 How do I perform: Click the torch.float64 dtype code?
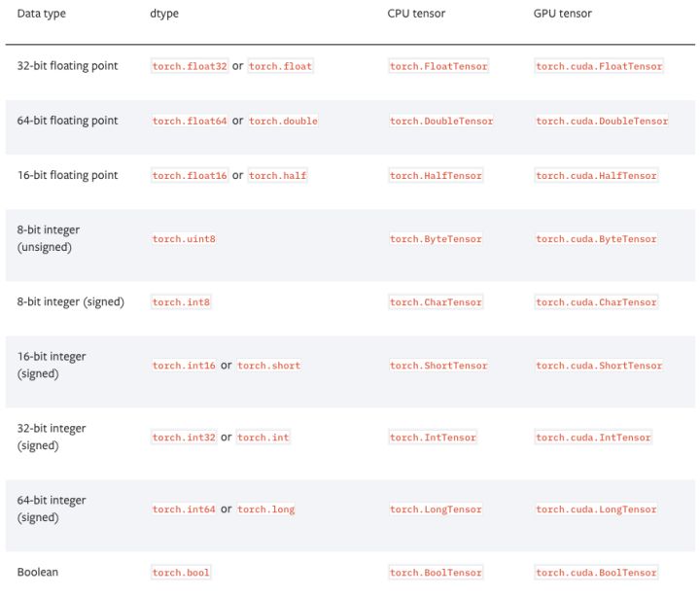(190, 122)
